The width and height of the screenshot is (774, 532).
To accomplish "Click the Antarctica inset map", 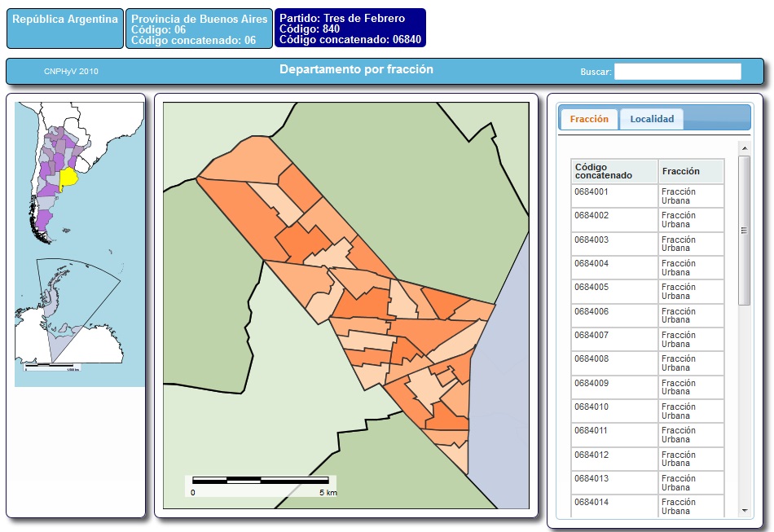I will tap(69, 311).
